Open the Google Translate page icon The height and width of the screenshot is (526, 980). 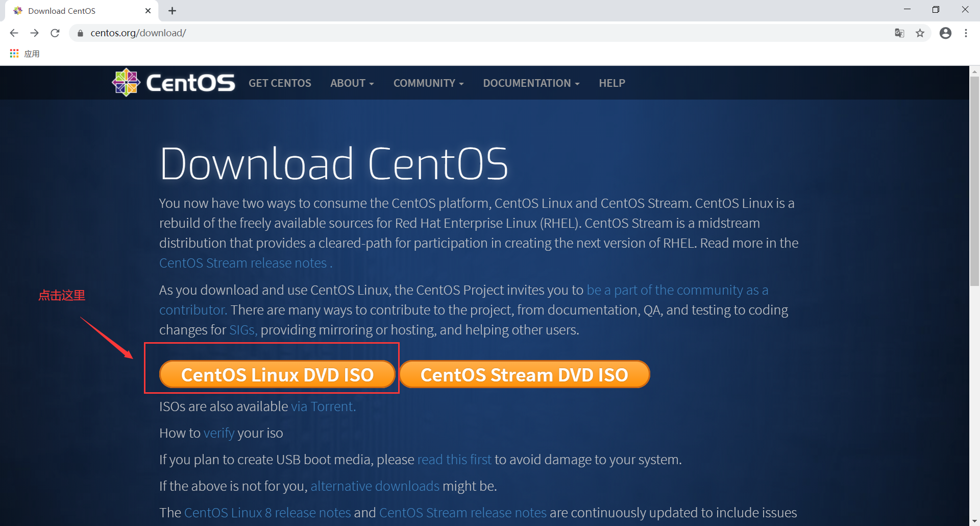click(x=899, y=33)
